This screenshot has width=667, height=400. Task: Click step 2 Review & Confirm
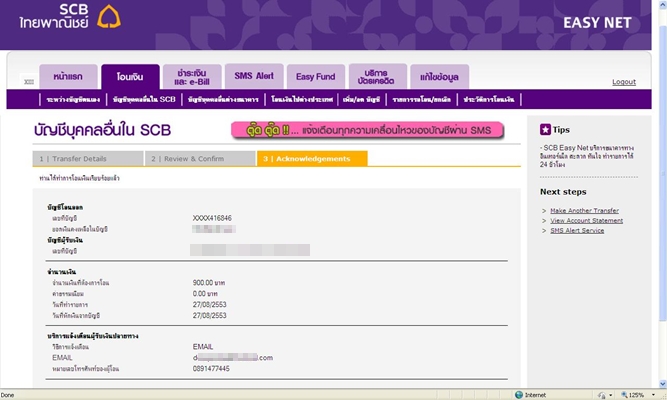click(200, 159)
